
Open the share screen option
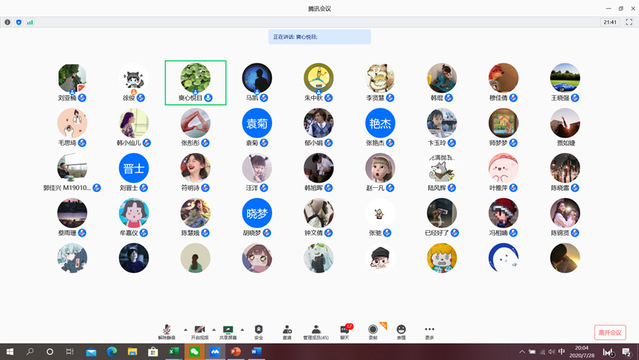point(228,332)
